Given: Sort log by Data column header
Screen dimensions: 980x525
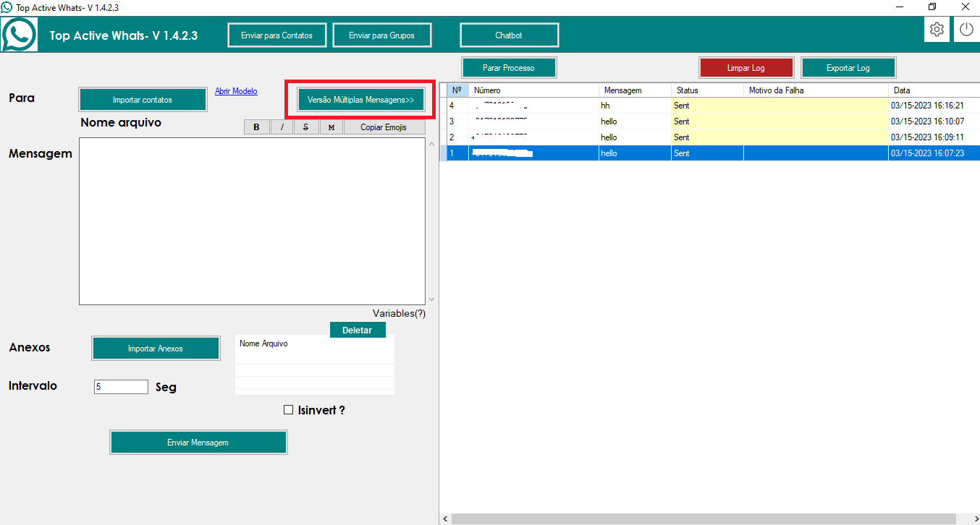Looking at the screenshot, I should point(934,90).
